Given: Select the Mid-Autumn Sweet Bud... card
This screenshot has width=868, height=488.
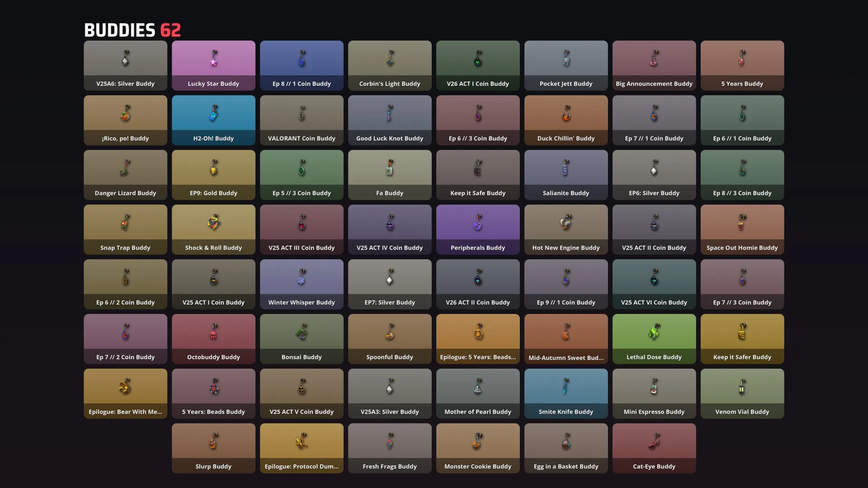Looking at the screenshot, I should [x=566, y=339].
